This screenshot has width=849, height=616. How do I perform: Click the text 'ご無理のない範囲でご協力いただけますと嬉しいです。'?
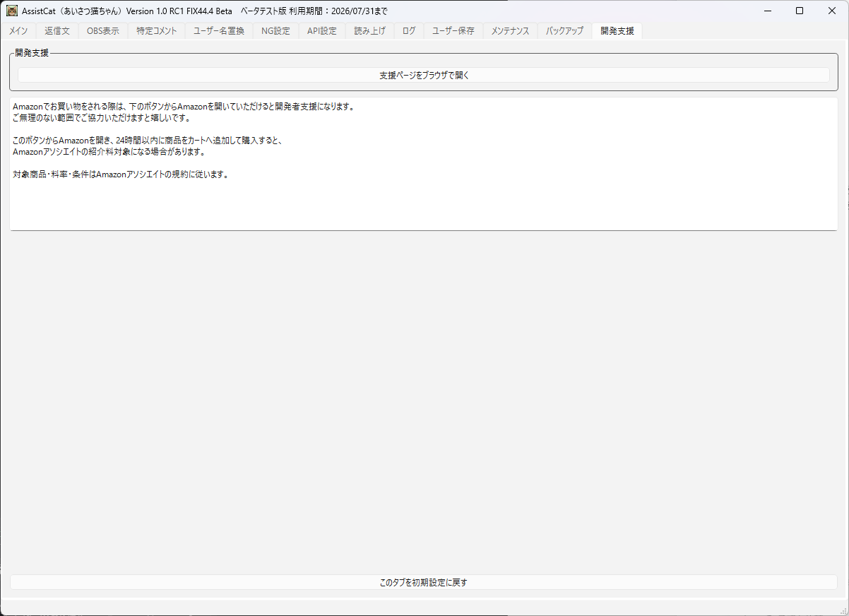tap(102, 118)
